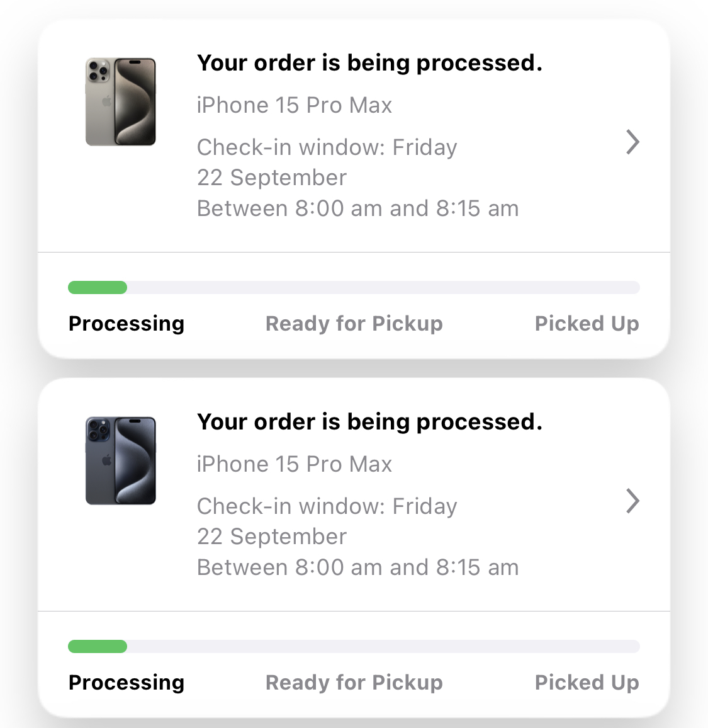708x728 pixels.
Task: Tap the 8:00–8:15 am time on blue titanium order
Action: point(357,567)
